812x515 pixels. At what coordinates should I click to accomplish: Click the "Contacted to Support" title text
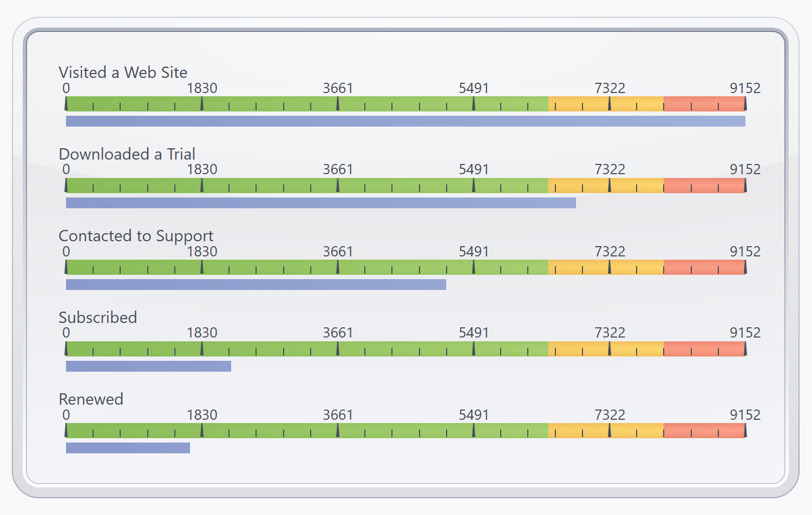(136, 236)
